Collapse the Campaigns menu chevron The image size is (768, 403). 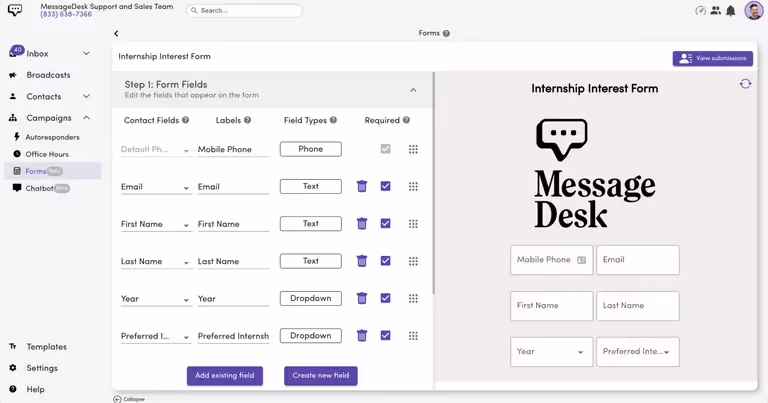[x=86, y=118]
